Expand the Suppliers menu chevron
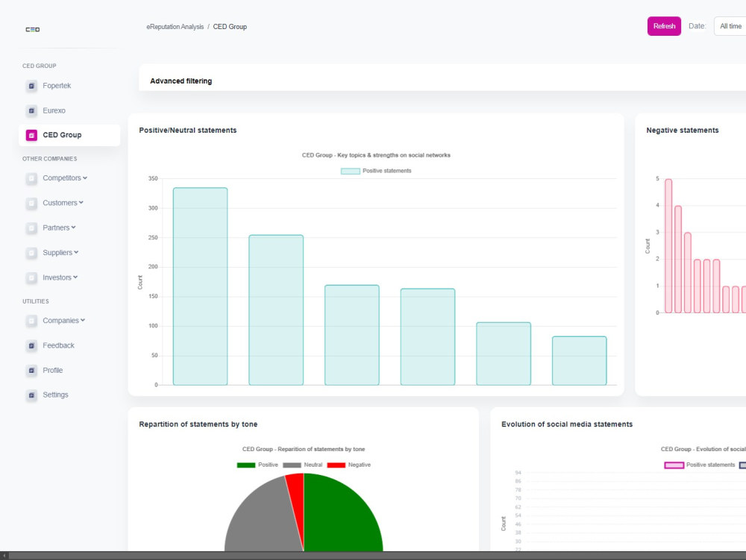This screenshot has height=560, width=746. [x=77, y=252]
